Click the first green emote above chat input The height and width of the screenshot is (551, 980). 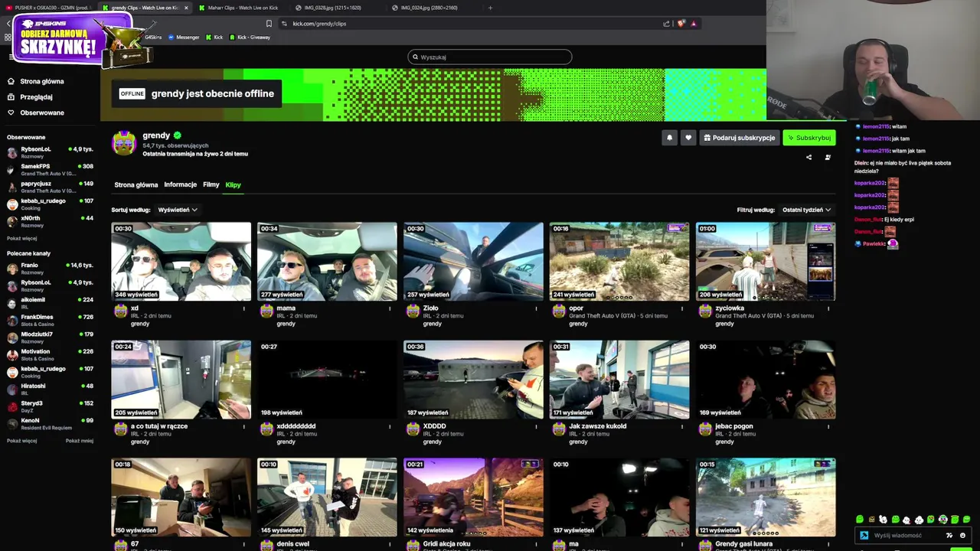point(860,520)
